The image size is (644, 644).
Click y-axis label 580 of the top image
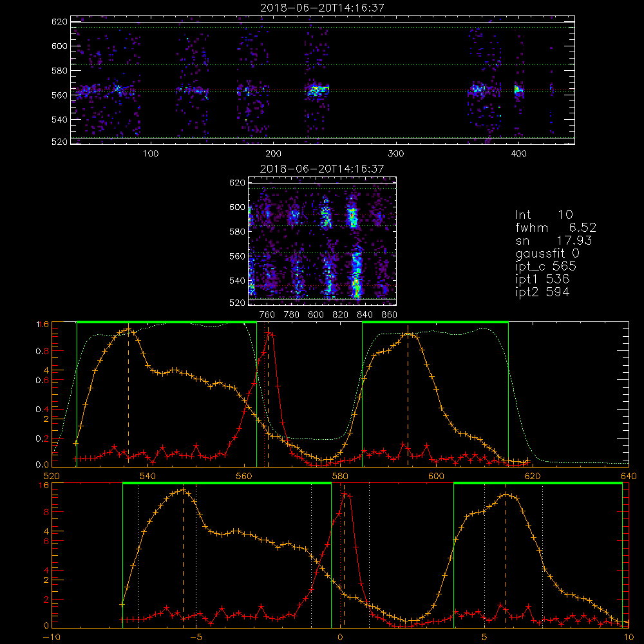[59, 70]
